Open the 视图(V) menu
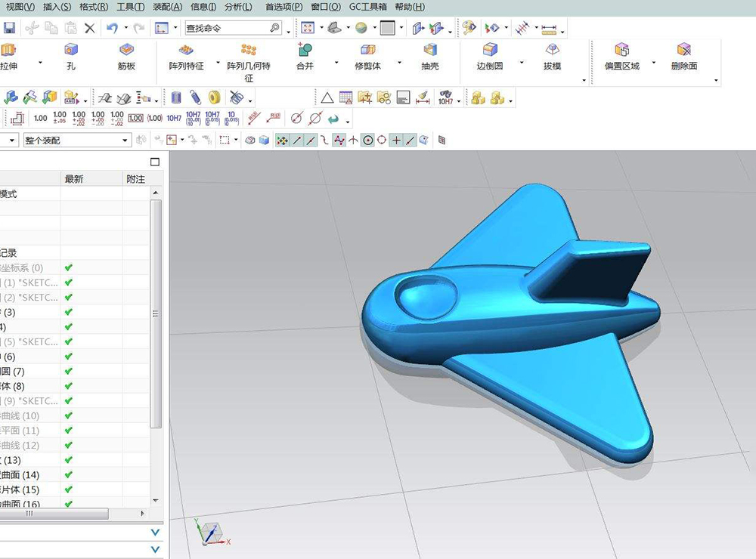 point(20,7)
